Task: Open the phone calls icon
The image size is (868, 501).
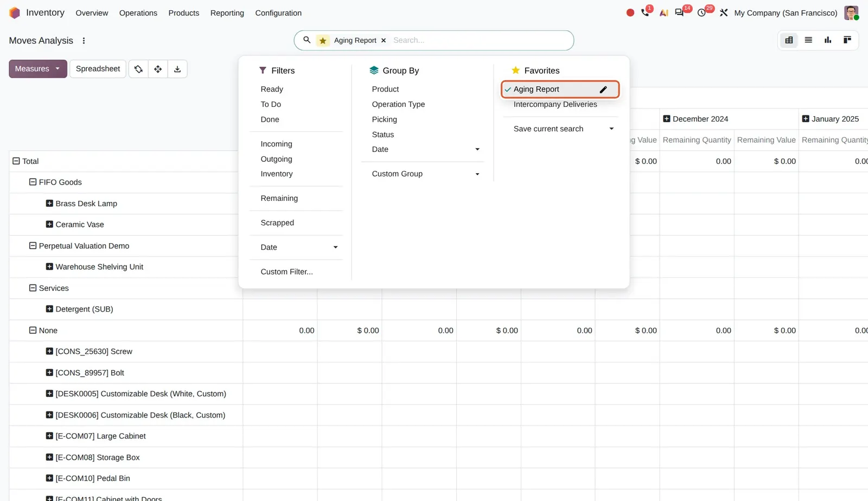Action: click(645, 12)
